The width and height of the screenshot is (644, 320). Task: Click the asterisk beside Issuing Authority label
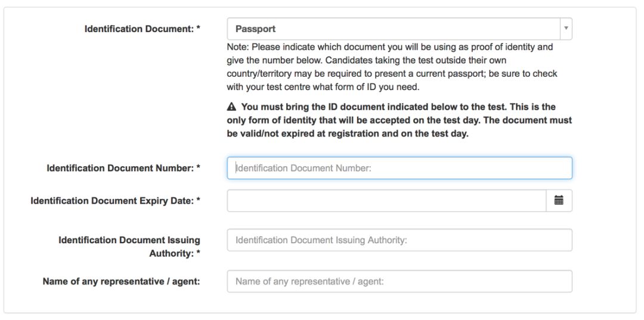coord(199,253)
